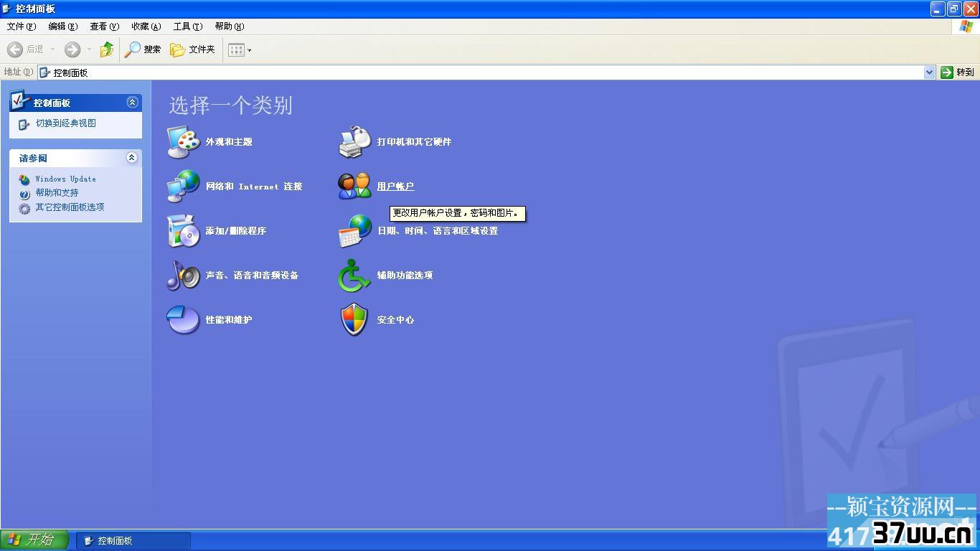Open the User Accounts people icon
The image size is (980, 551).
point(355,186)
